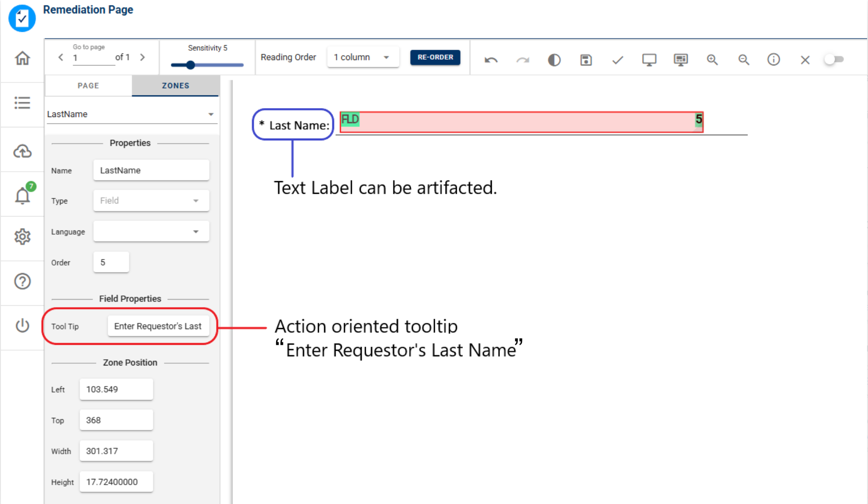Open the cloud upload sidebar icon
868x504 pixels.
click(22, 151)
